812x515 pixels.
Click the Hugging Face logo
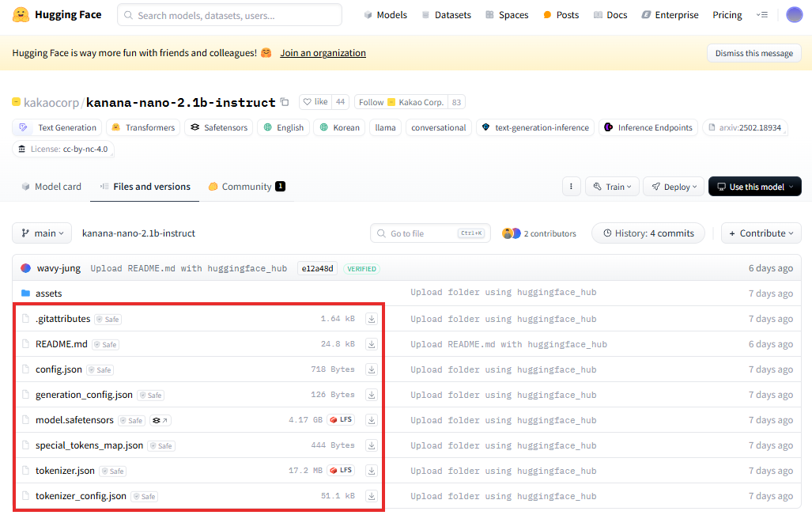[57, 15]
